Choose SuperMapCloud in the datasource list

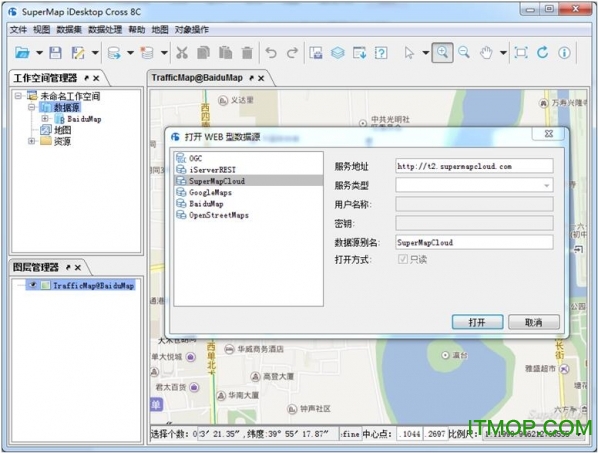click(x=248, y=181)
